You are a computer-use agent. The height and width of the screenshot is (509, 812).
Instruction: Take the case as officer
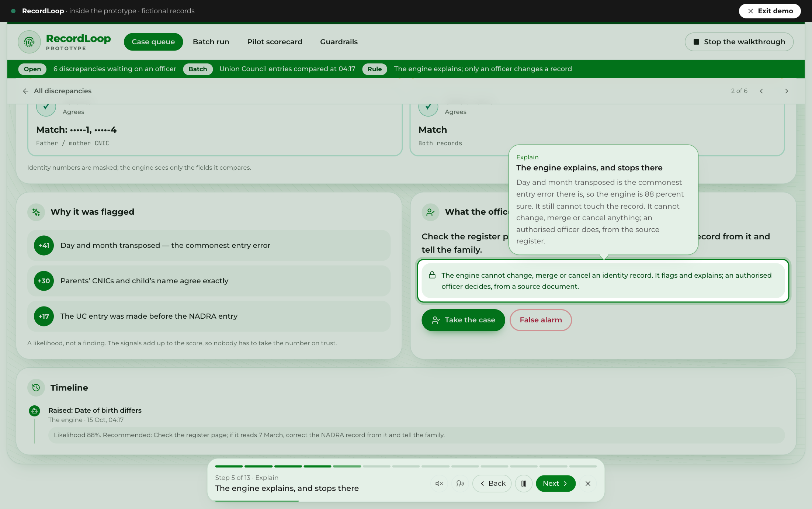click(463, 320)
